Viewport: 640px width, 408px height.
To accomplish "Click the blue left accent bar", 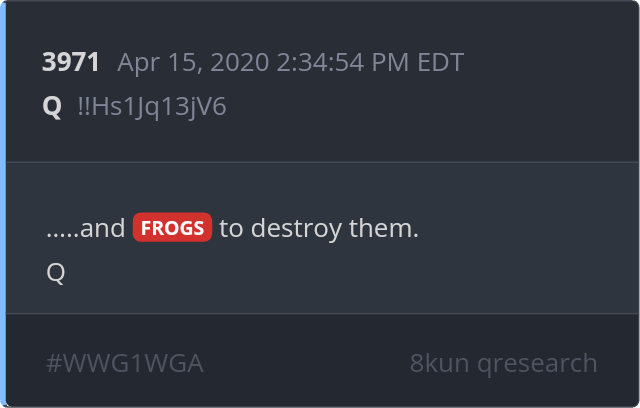I will coord(3,204).
